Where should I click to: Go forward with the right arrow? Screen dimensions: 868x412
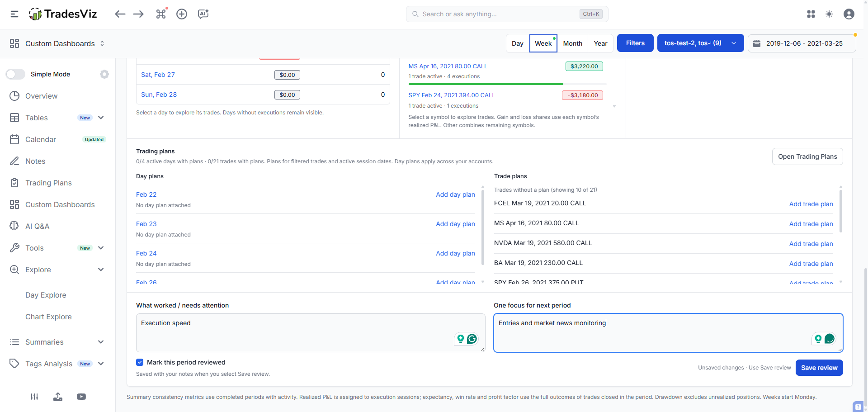click(x=138, y=14)
